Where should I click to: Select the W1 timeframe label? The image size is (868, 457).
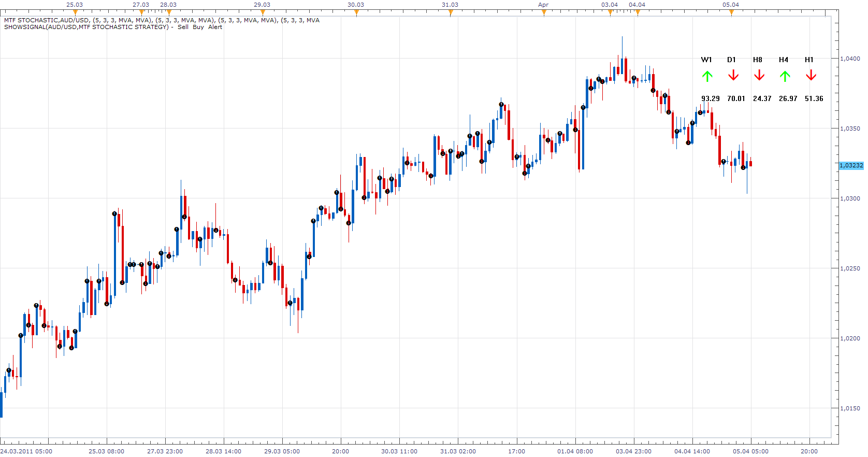[706, 60]
